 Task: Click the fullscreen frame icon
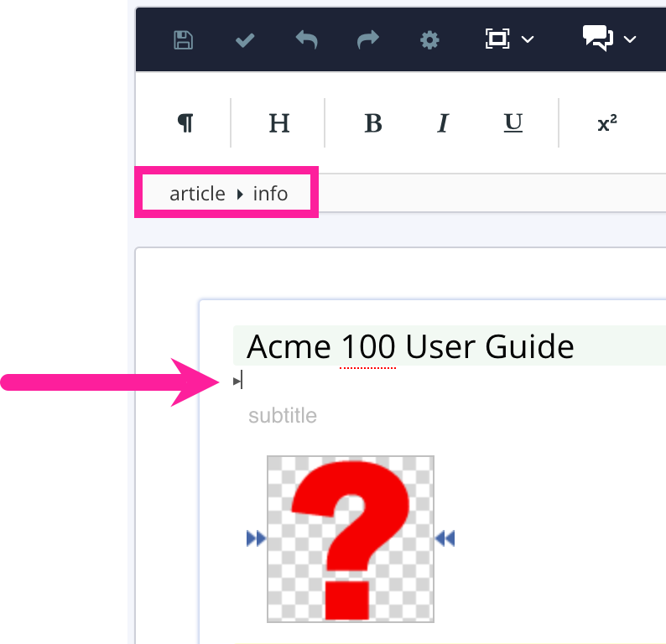point(497,39)
